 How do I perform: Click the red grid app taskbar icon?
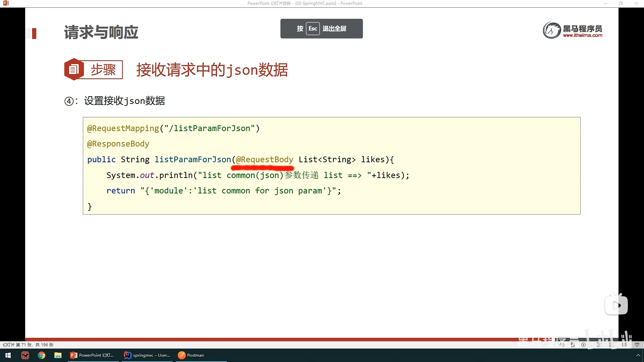tap(25, 355)
